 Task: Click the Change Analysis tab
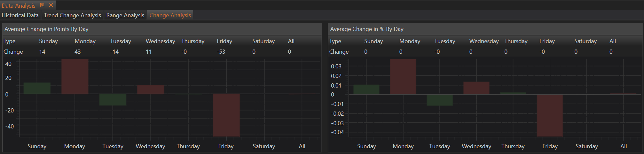[170, 15]
